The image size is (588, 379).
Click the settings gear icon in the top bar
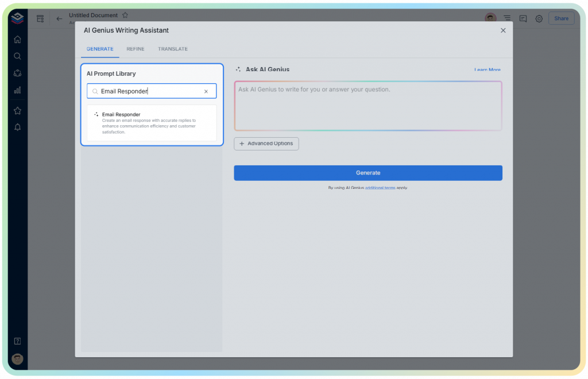(x=539, y=18)
